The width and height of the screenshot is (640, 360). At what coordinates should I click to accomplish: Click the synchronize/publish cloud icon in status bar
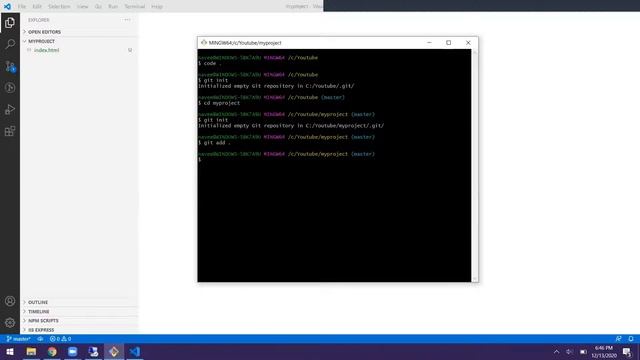pos(40,339)
